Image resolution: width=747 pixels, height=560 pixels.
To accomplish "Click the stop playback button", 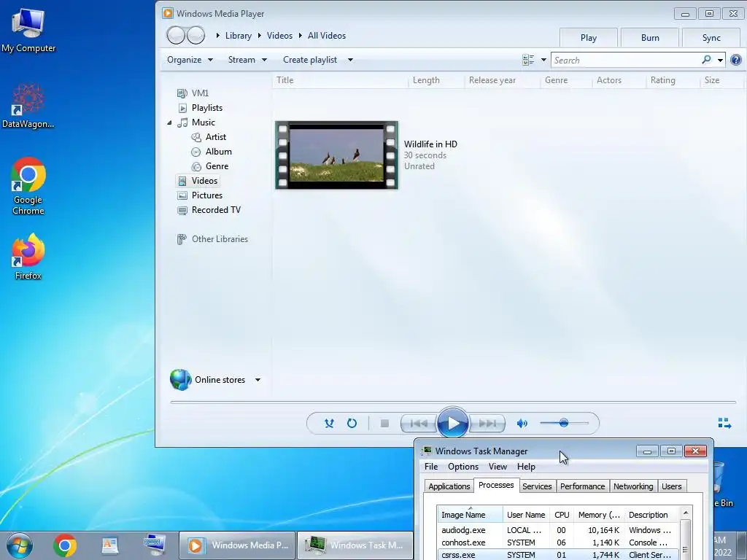I will [384, 424].
